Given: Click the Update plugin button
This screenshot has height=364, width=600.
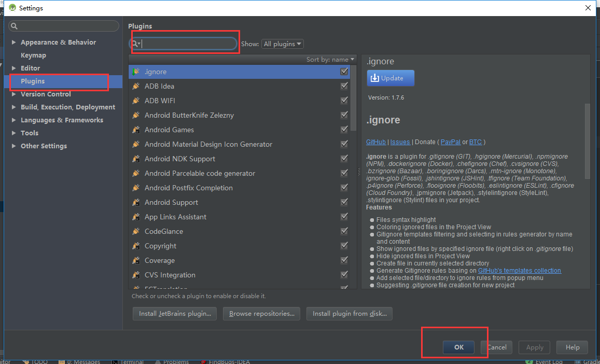Looking at the screenshot, I should click(390, 78).
